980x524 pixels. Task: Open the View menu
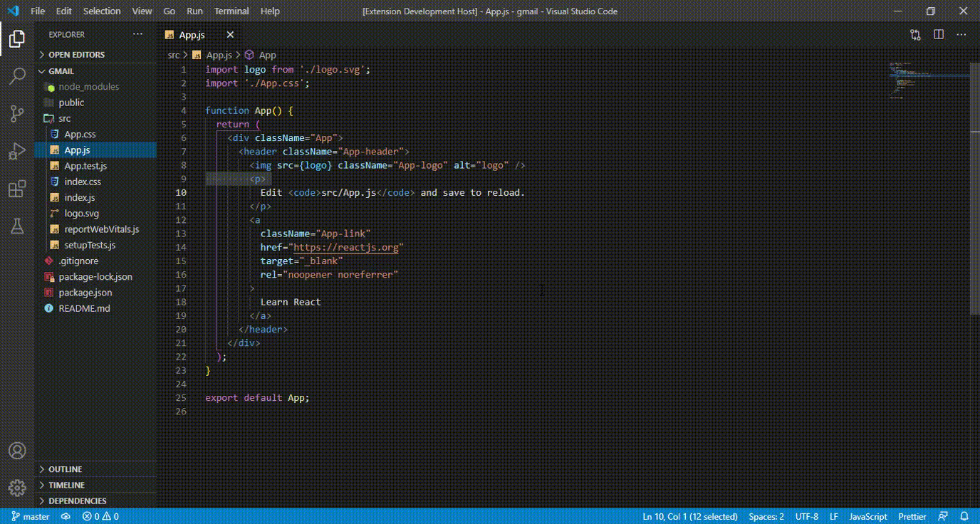(x=142, y=11)
